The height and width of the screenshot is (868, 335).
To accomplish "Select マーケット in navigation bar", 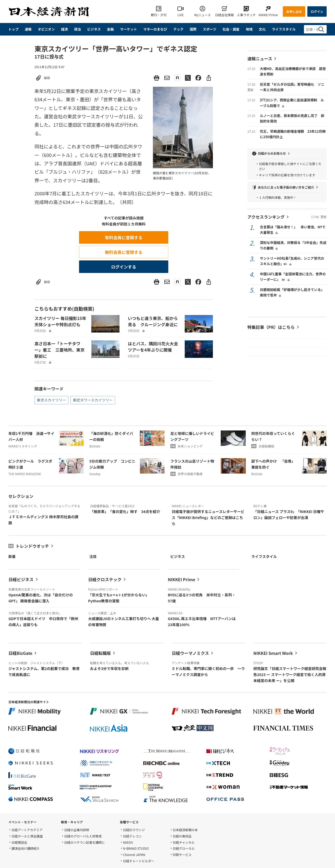I will (x=129, y=29).
